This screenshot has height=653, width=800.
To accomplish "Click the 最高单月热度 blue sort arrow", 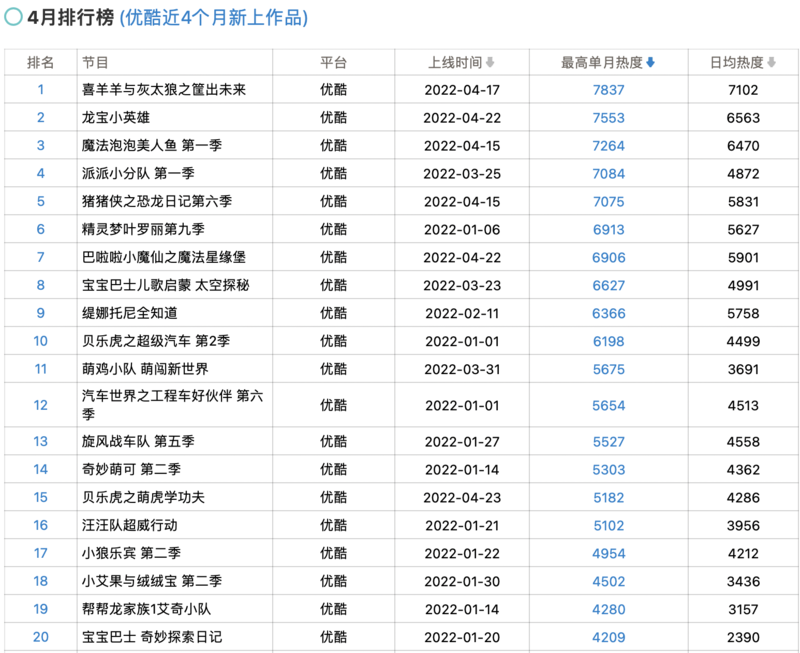I will click(x=650, y=62).
